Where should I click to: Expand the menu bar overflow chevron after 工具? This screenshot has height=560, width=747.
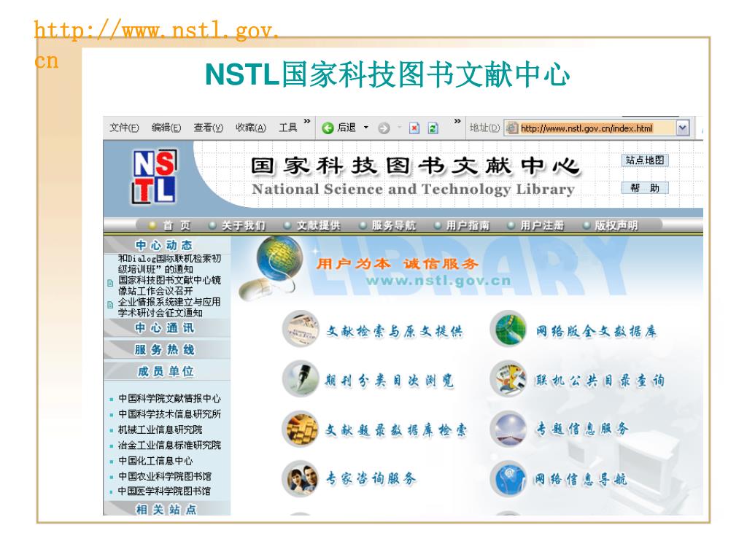[x=307, y=122]
